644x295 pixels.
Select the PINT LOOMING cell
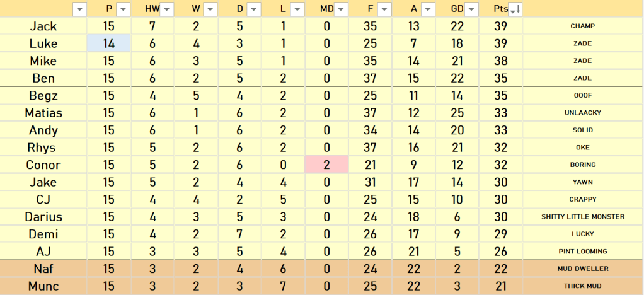tap(582, 252)
